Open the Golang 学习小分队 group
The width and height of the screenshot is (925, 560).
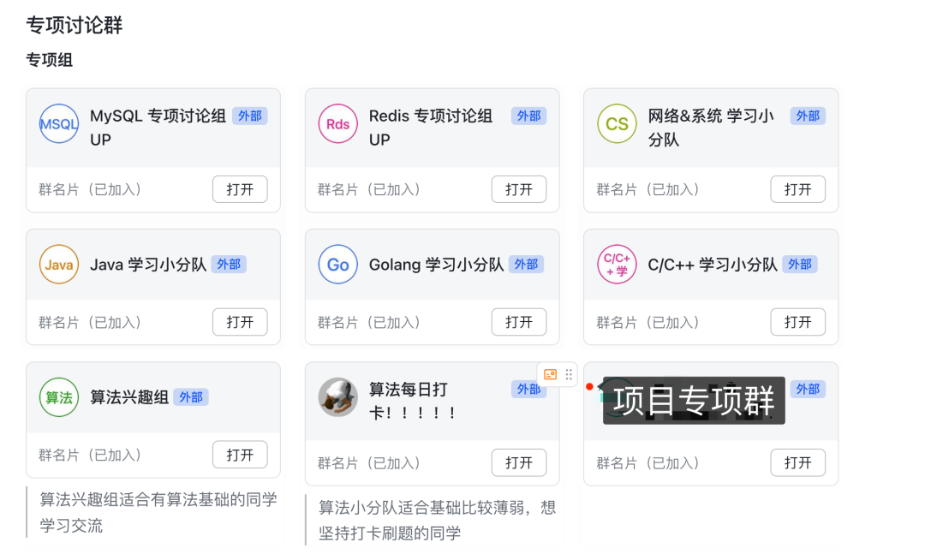tap(519, 322)
